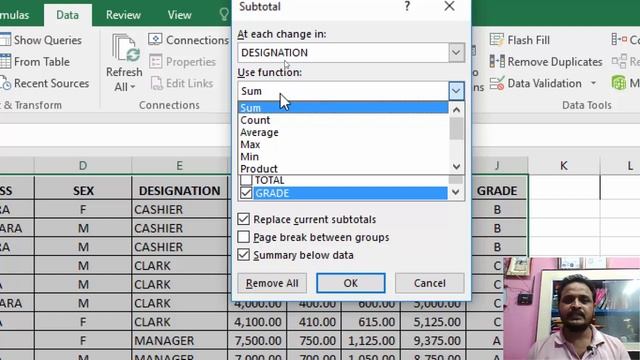Viewport: 640px width, 360px height.
Task: Click the Properties icon in Connections group
Action: tap(155, 62)
